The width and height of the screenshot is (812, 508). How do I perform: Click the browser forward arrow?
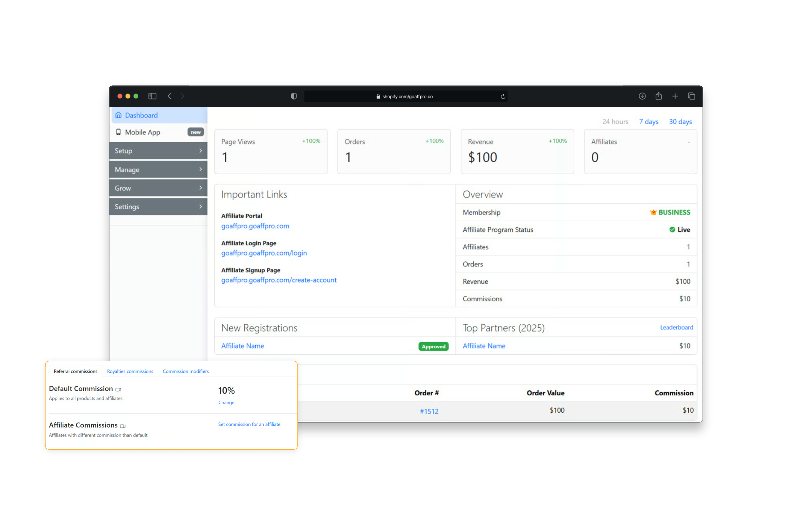pyautogui.click(x=182, y=96)
